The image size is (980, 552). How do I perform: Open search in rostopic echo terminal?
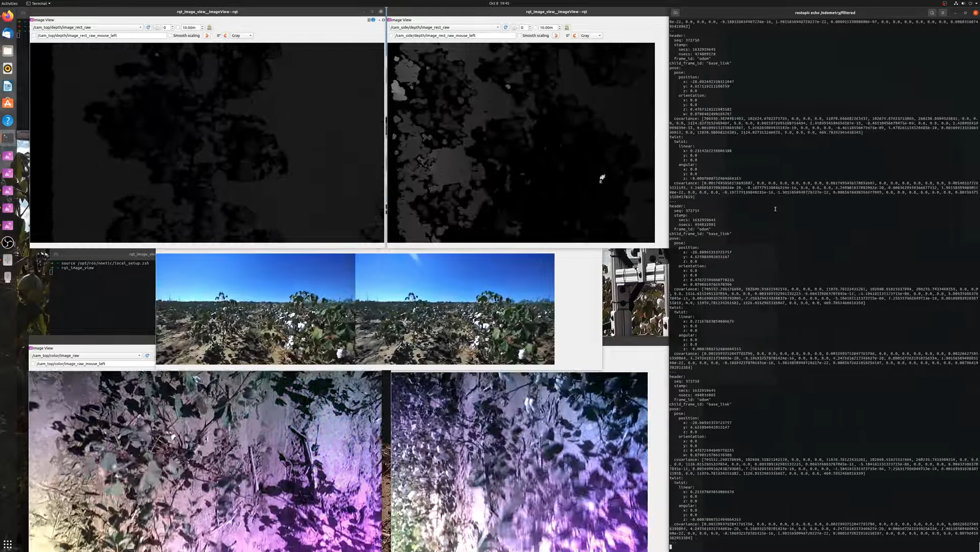point(932,13)
